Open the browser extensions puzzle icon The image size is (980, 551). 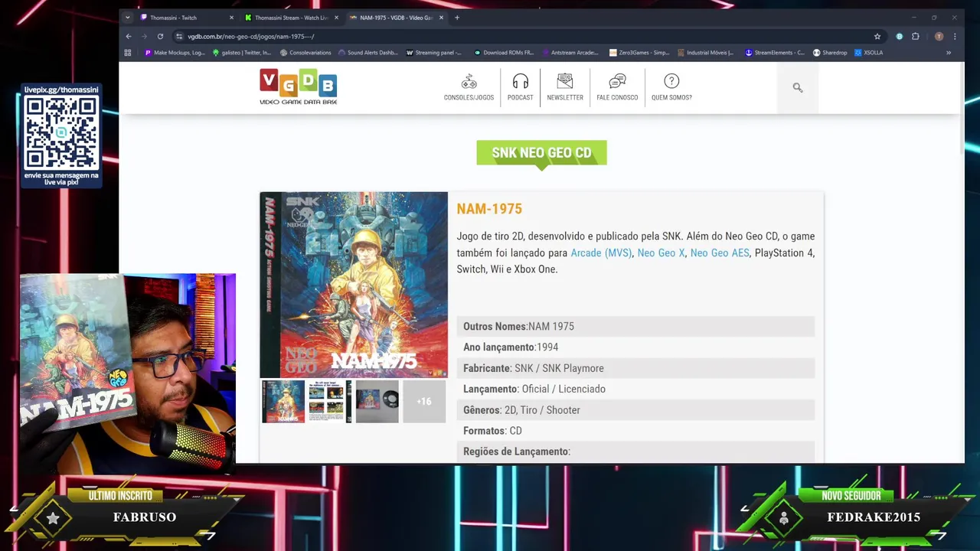[x=915, y=36]
